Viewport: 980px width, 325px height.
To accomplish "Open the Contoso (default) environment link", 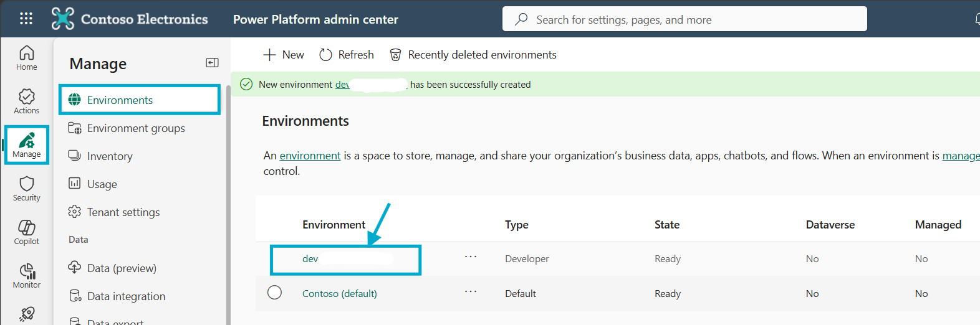I will click(x=340, y=294).
